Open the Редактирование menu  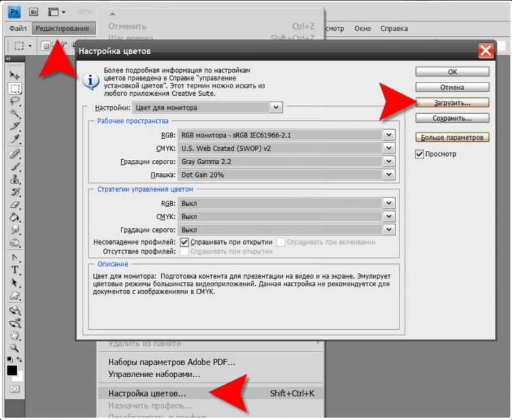click(63, 28)
